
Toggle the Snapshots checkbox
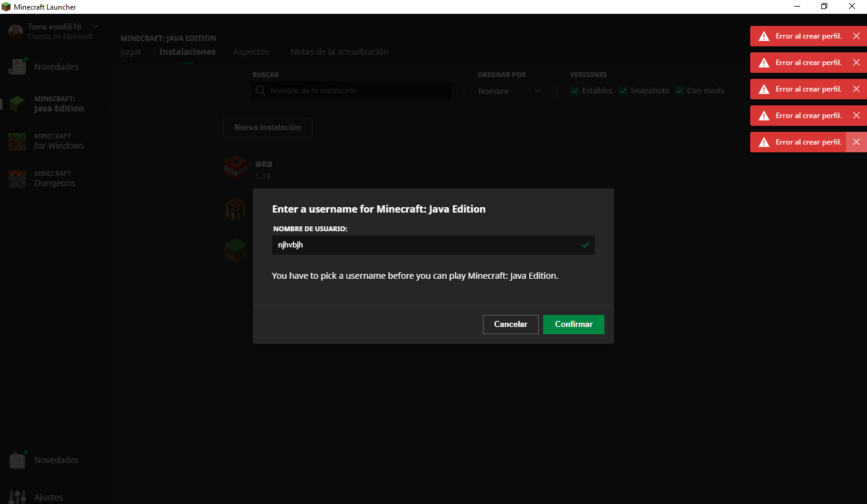coord(623,91)
